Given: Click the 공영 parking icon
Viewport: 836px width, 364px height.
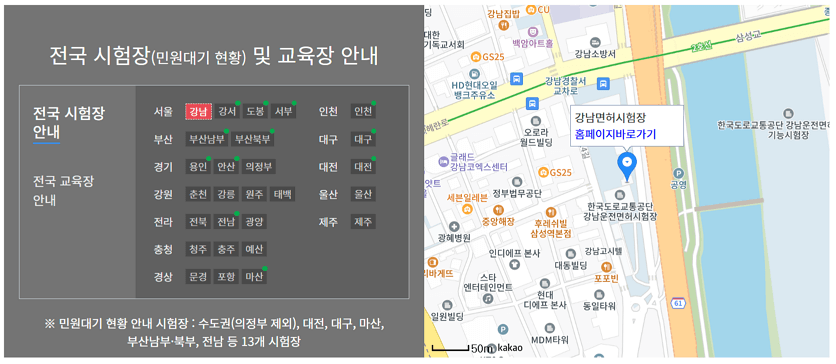Looking at the screenshot, I should click(x=678, y=173).
